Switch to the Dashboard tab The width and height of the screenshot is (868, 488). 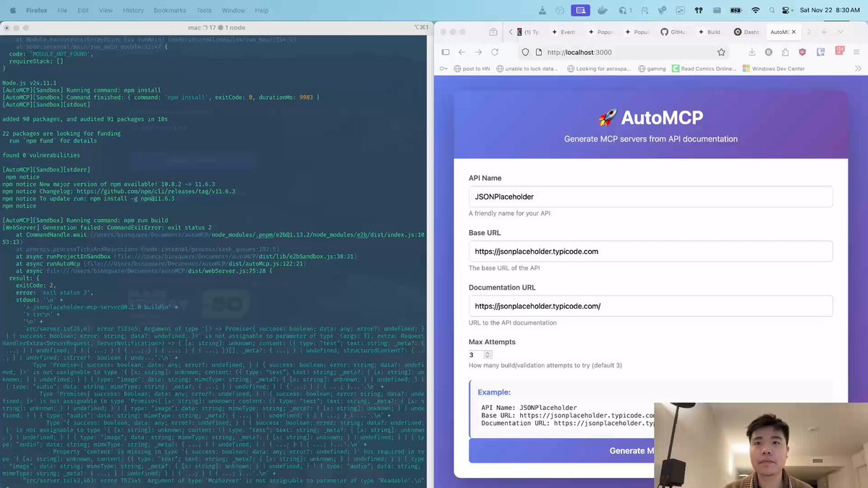coord(746,32)
